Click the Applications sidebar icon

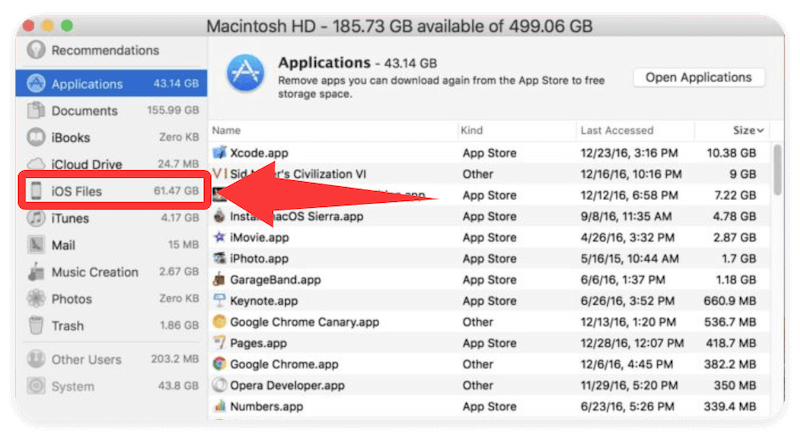click(36, 84)
